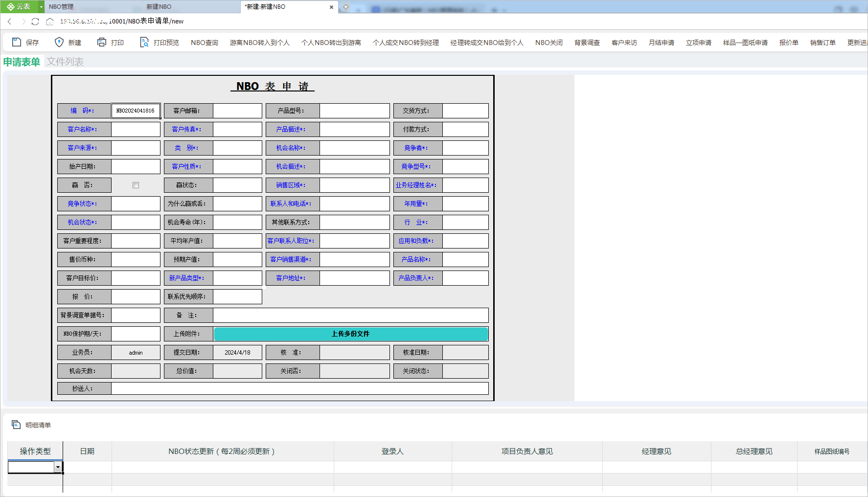Click 个人NBO转出到游离 toolbar item

coord(331,43)
